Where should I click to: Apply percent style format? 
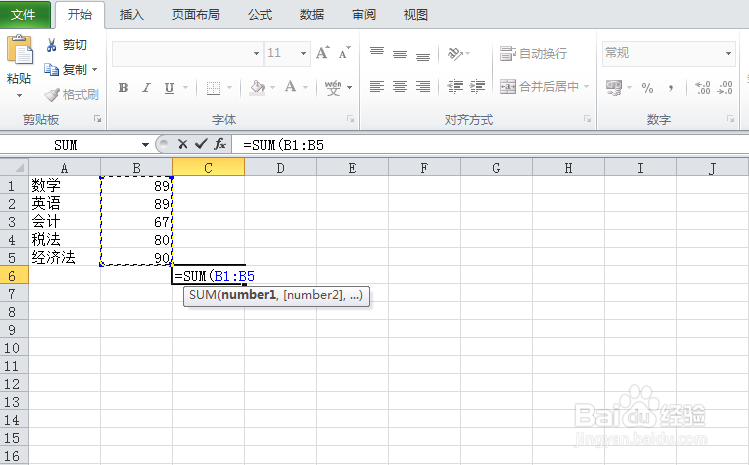(x=647, y=88)
